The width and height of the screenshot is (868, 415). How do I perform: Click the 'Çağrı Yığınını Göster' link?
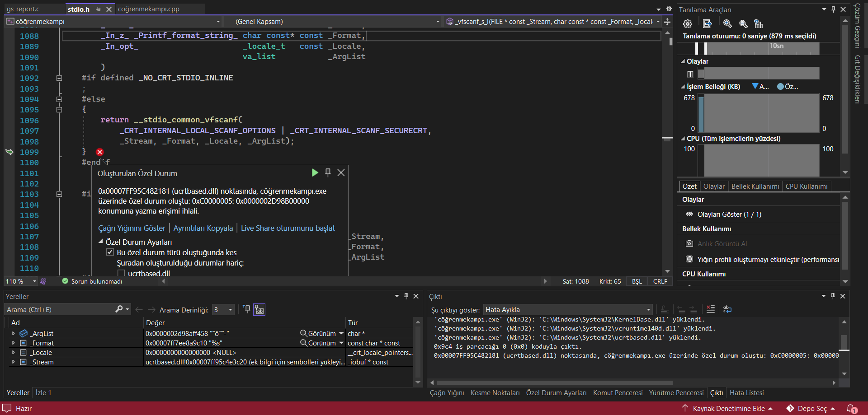(x=132, y=228)
